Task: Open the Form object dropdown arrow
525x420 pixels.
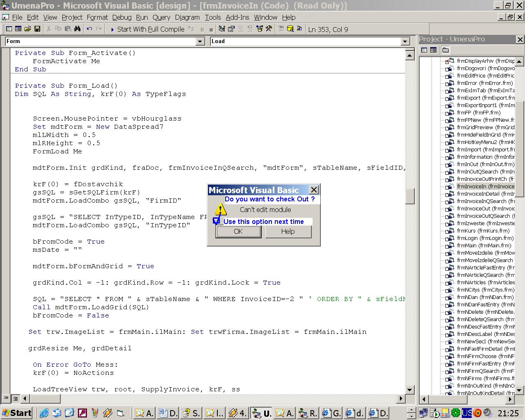Action: (x=200, y=41)
